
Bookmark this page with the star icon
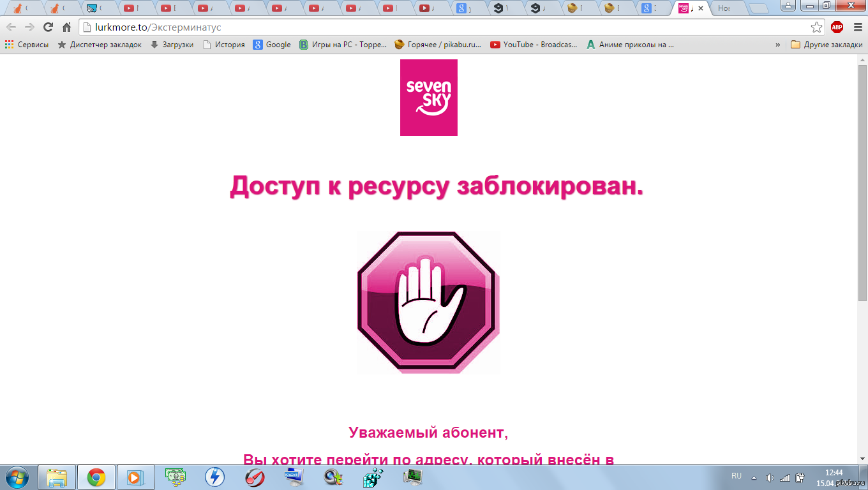coord(816,27)
